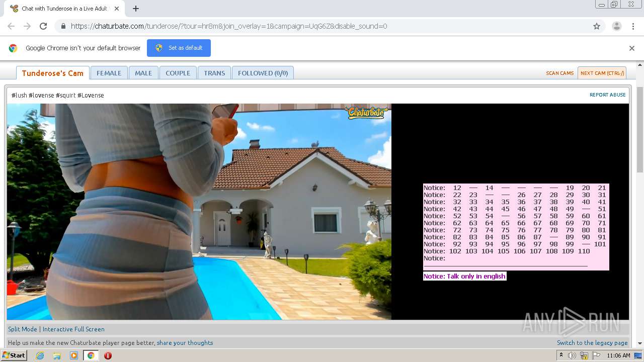Open the FOLLOWED (0/0) tab
Viewport: 644px width, 362px height.
click(263, 73)
